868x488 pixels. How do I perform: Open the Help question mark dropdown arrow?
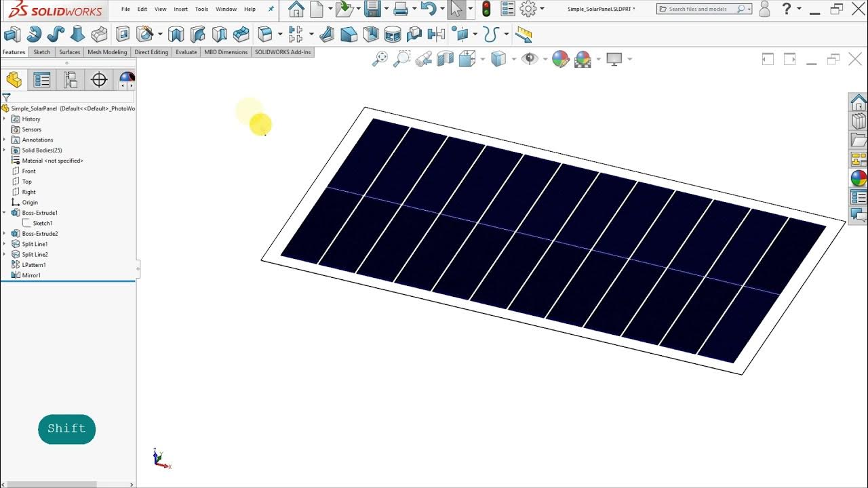pos(799,9)
